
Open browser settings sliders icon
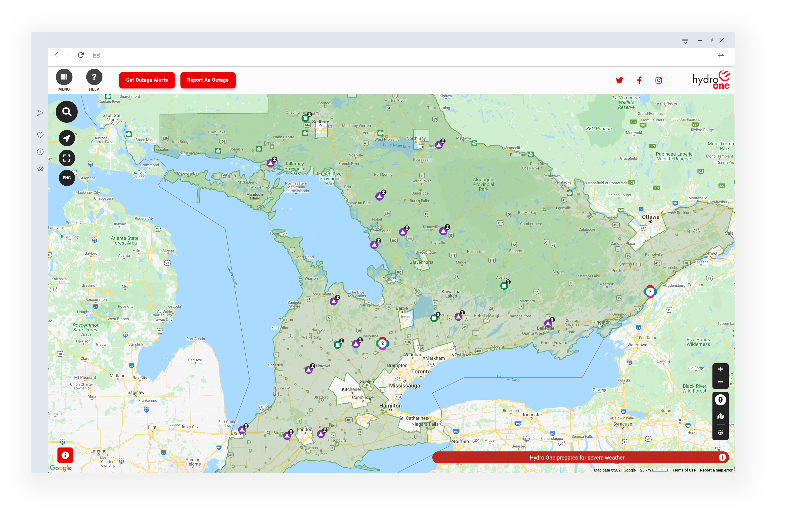pos(720,55)
